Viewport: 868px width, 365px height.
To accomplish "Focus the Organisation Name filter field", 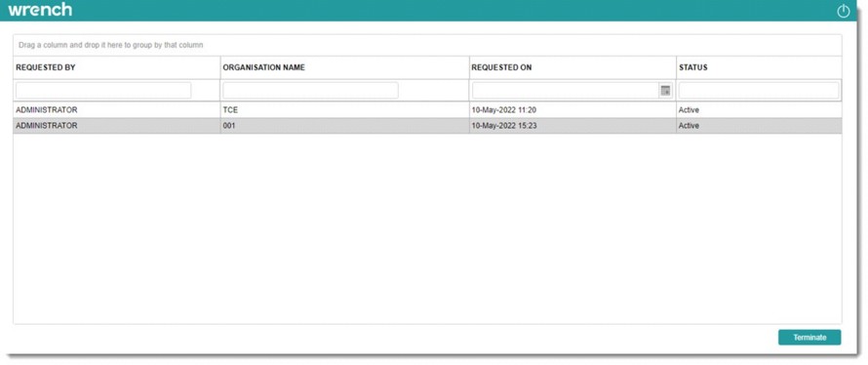I will (310, 91).
